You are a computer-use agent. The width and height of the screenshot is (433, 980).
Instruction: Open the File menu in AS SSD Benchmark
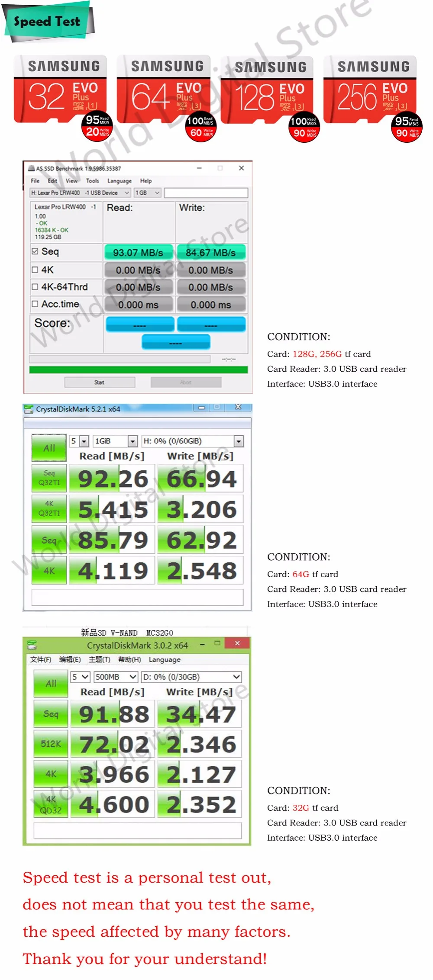click(x=35, y=181)
